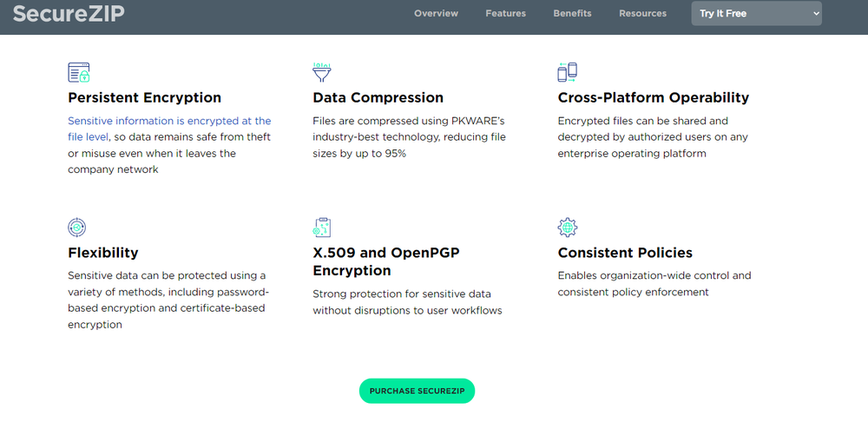
Task: Click text 'Strong protection for sensitive data'
Action: click(x=402, y=294)
